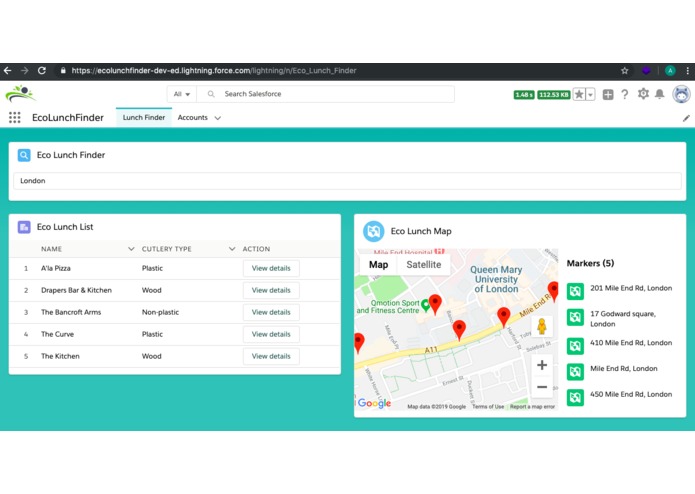
Task: Select the 450 Mile End Rd marker
Action: point(620,397)
